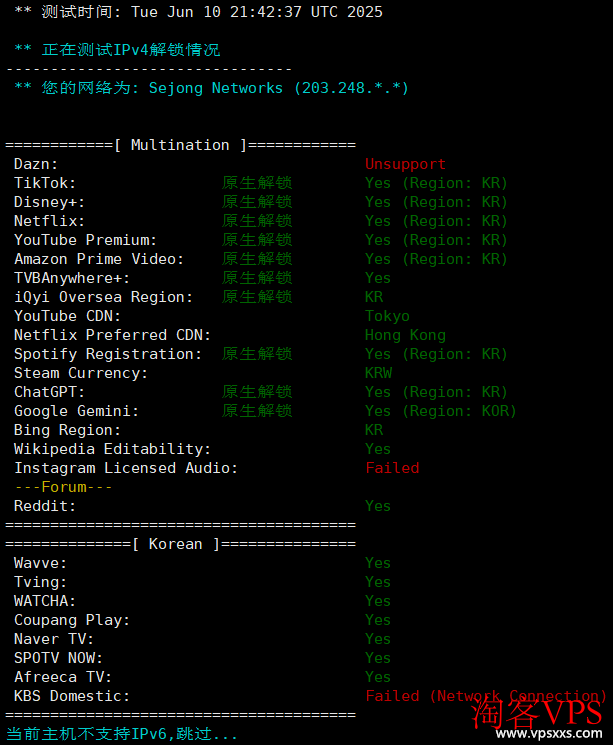
Task: Click 'Netflix Preferred CDN:' label
Action: point(113,335)
